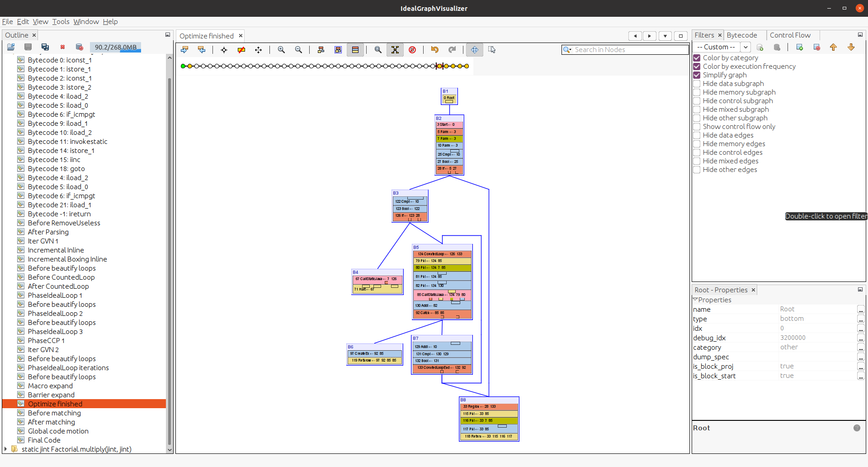Click the move filter up arrow icon
This screenshot has height=467, width=868.
pyautogui.click(x=833, y=47)
